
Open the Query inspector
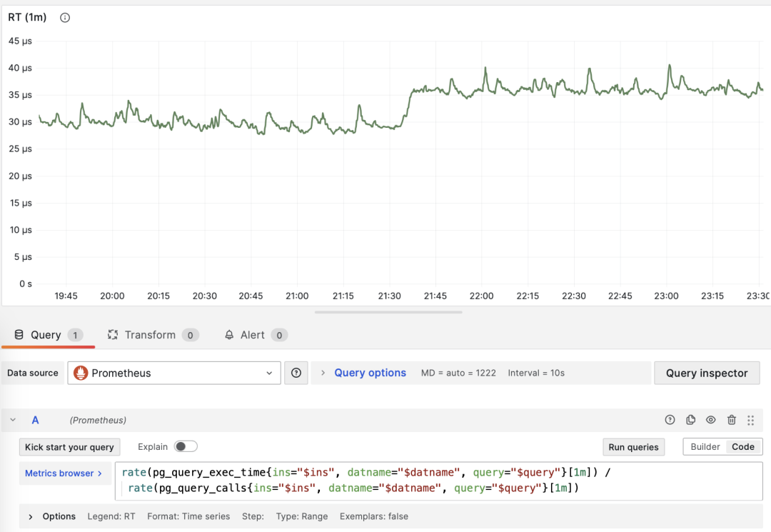(x=706, y=373)
